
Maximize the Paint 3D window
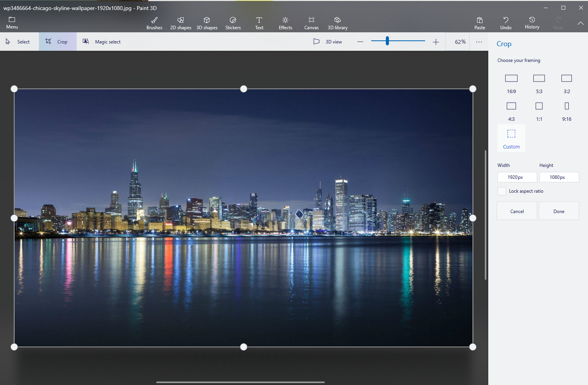pos(563,8)
